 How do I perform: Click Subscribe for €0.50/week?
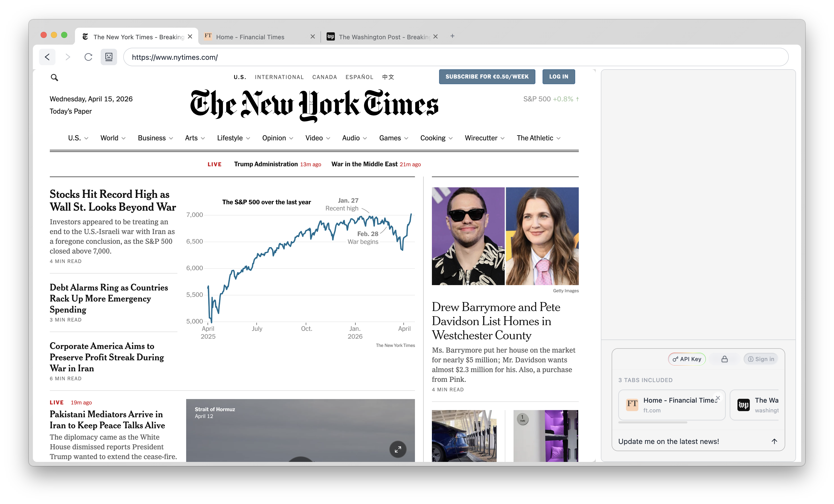pos(487,76)
